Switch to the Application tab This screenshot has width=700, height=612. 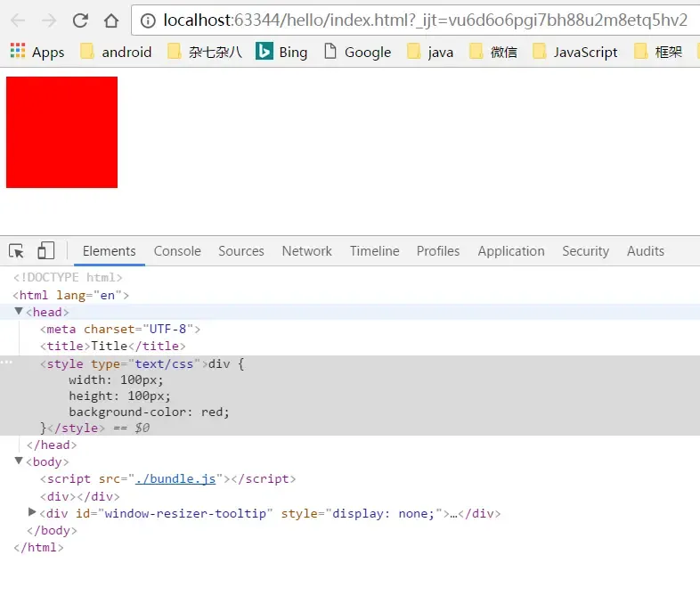[511, 251]
